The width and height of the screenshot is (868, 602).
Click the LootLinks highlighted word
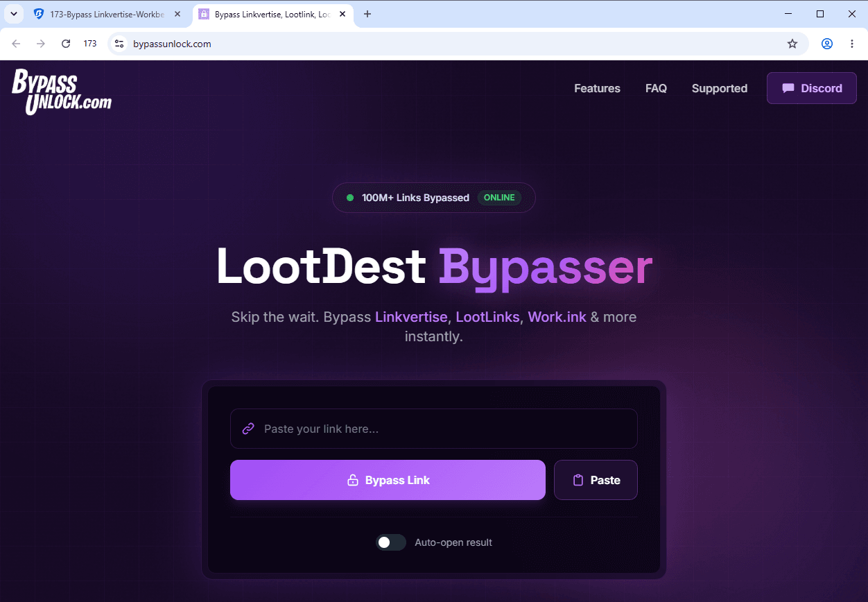pos(487,317)
